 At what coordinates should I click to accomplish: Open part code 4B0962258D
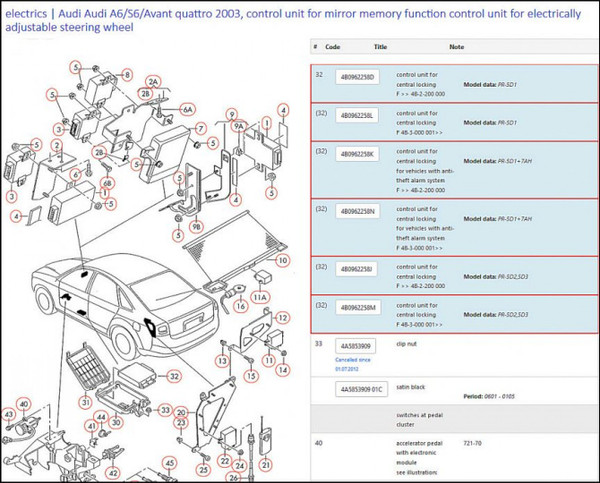(x=357, y=77)
